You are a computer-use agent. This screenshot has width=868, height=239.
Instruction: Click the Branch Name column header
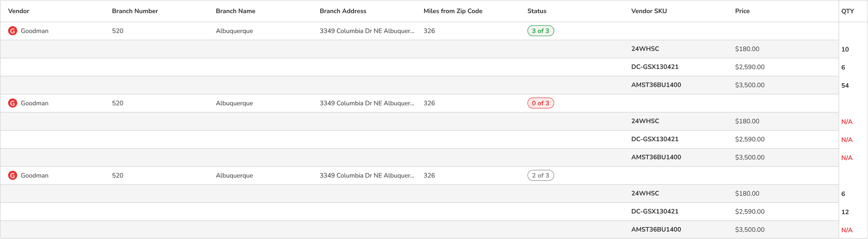pyautogui.click(x=236, y=11)
